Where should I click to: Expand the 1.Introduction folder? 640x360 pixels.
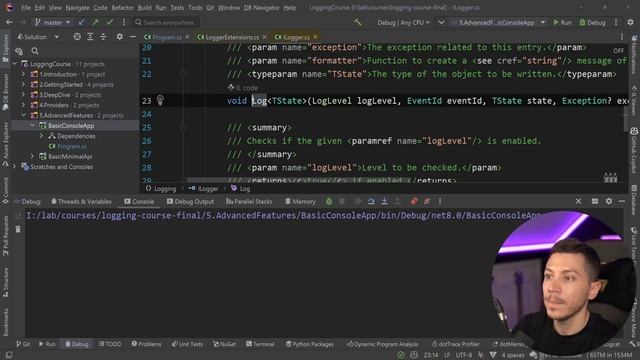click(x=23, y=74)
